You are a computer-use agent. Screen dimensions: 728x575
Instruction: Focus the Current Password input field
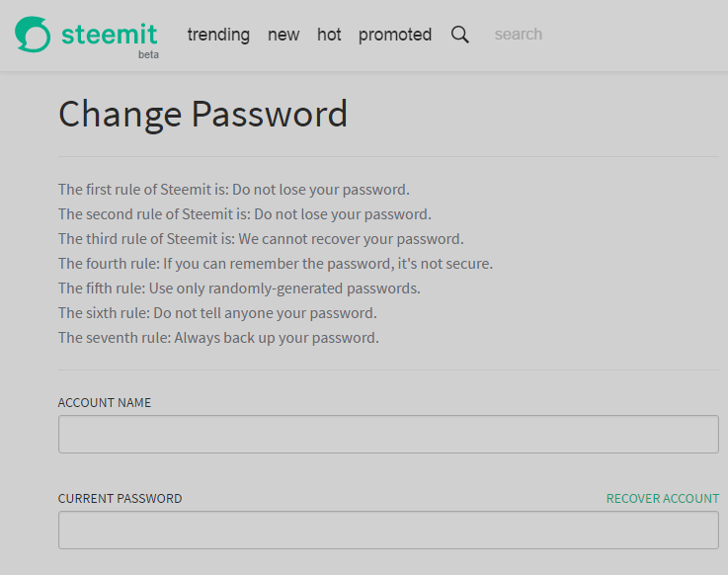[388, 530]
